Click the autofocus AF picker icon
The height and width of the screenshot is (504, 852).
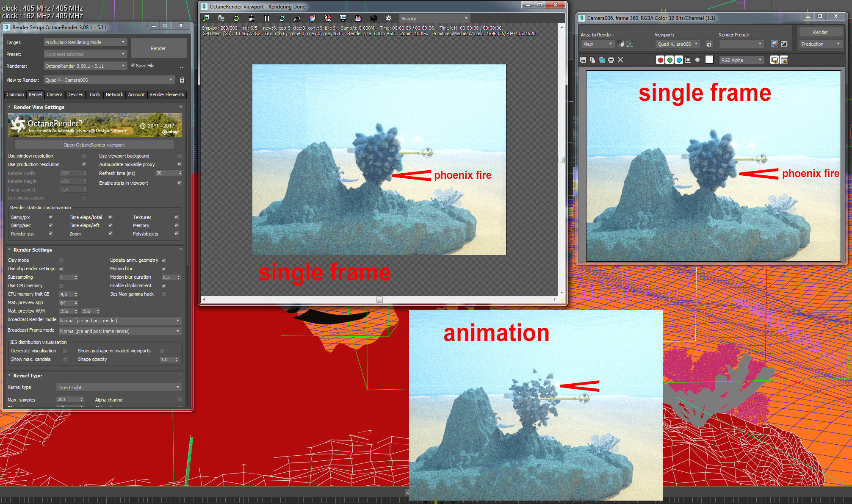click(x=297, y=18)
